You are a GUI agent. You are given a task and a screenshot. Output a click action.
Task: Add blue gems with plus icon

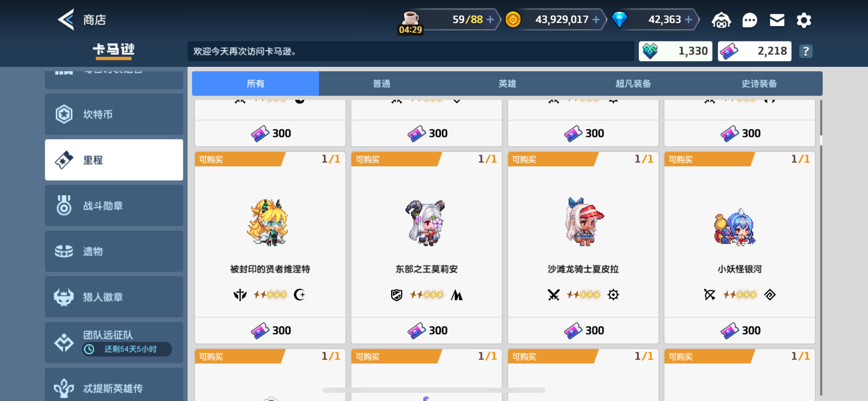(x=688, y=20)
